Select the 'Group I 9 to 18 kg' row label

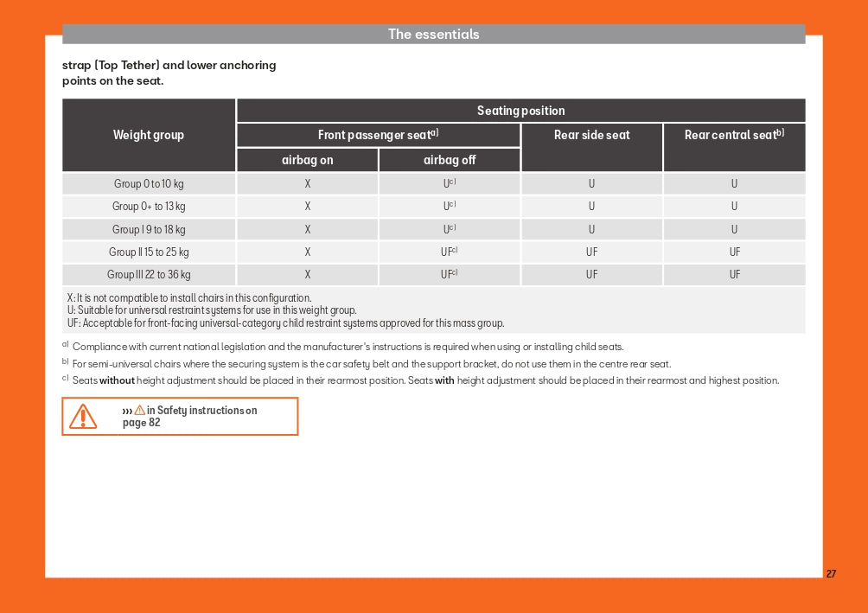point(149,229)
